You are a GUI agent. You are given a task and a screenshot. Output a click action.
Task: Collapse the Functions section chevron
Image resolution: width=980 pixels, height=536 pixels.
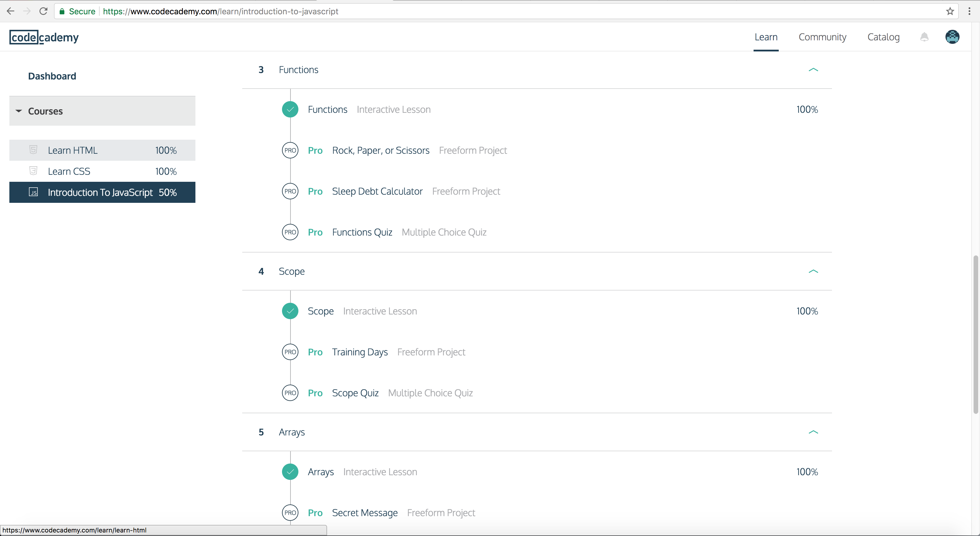point(813,70)
